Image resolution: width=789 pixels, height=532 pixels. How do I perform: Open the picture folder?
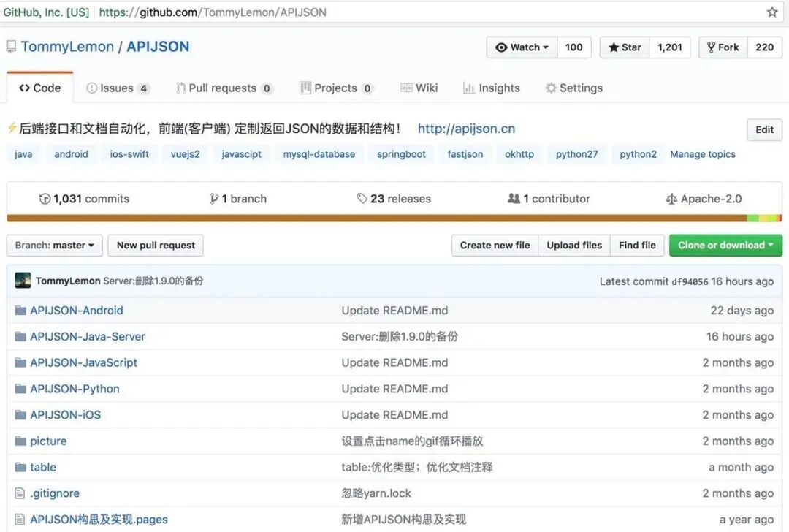(x=49, y=441)
